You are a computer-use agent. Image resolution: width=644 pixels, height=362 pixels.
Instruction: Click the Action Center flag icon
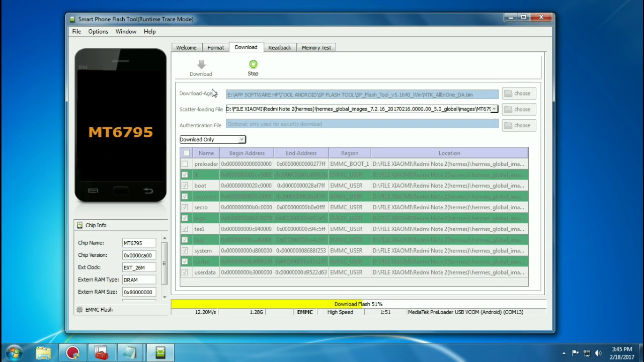pos(575,353)
